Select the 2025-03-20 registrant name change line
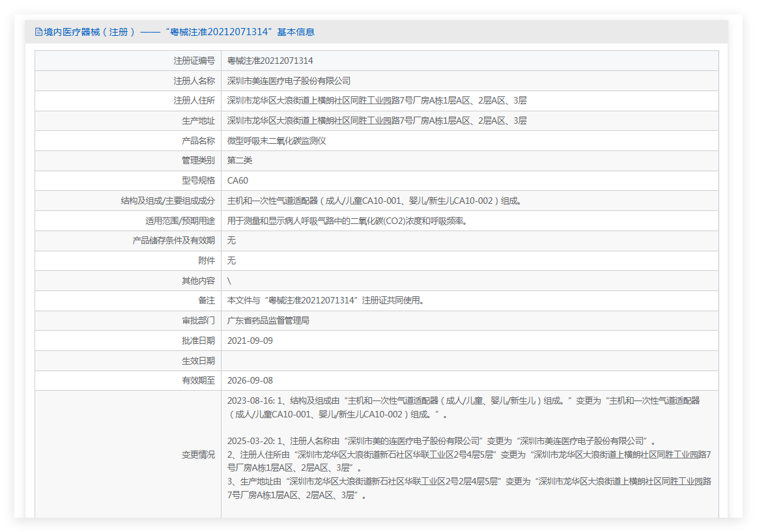The image size is (757, 532). 442,441
